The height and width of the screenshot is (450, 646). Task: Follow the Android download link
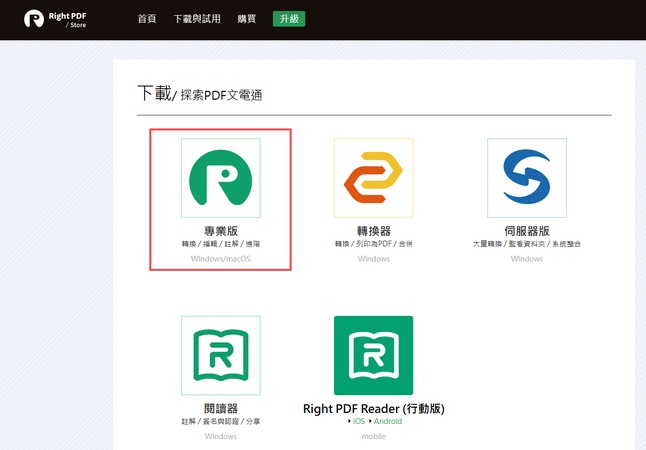click(x=388, y=421)
